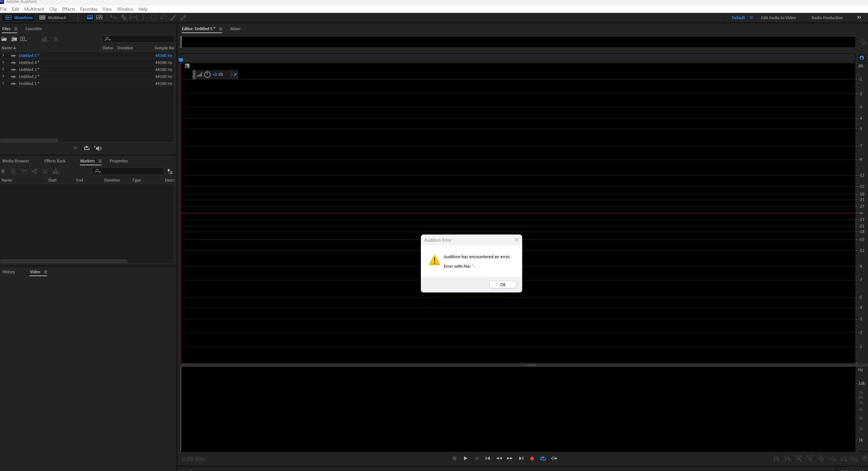Viewport: 868px width, 471px height.
Task: Open the New File dropdown
Action: [24, 39]
